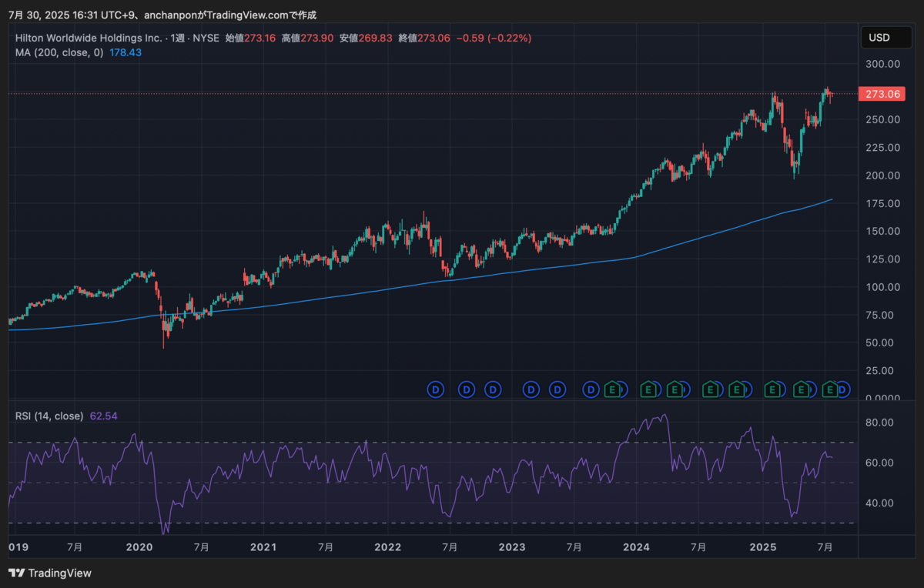Screen dimensions: 924x588
Task: Click the MA value 178.43
Action: (125, 52)
